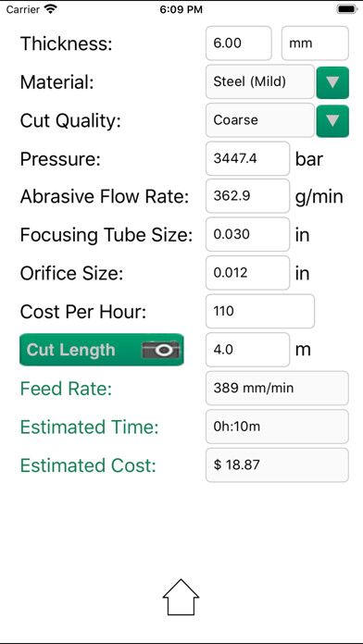
Task: Select the Coarse cut quality field
Action: pos(260,120)
